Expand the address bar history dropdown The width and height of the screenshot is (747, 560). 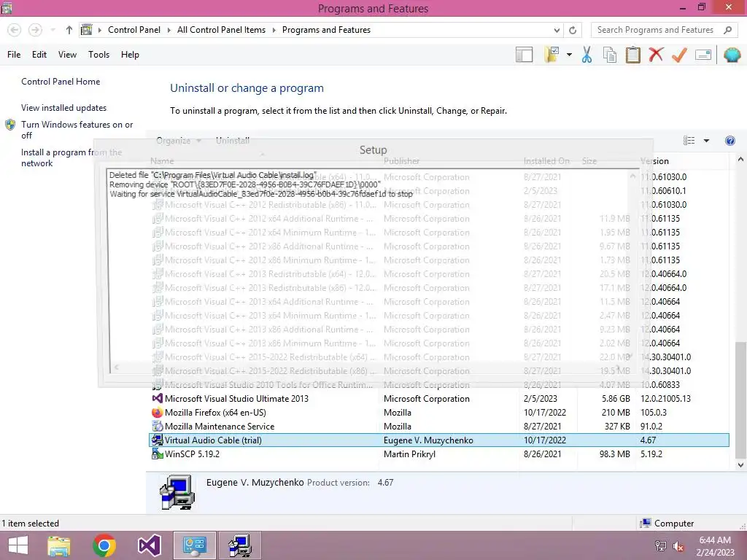coord(557,30)
